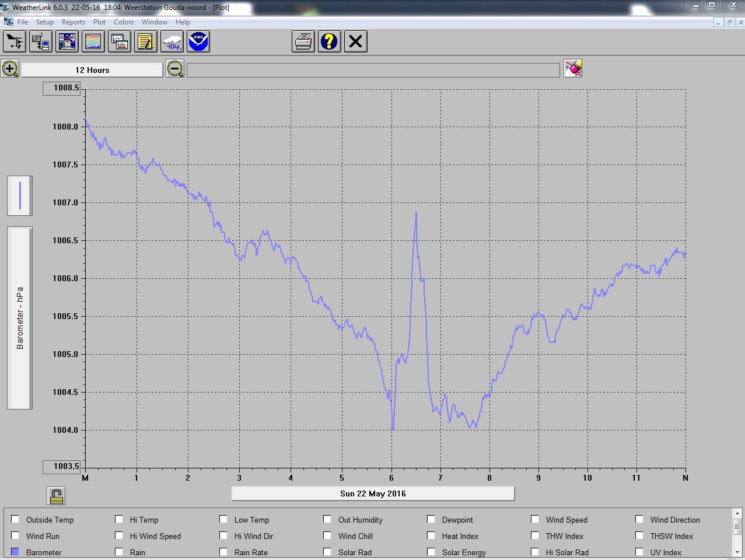The height and width of the screenshot is (560, 745).
Task: Click the eraser clear plot icon
Action: [573, 68]
